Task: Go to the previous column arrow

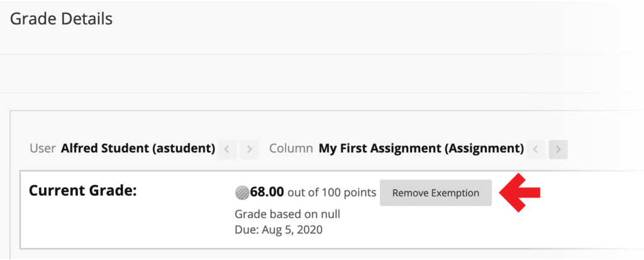Action: 536,149
